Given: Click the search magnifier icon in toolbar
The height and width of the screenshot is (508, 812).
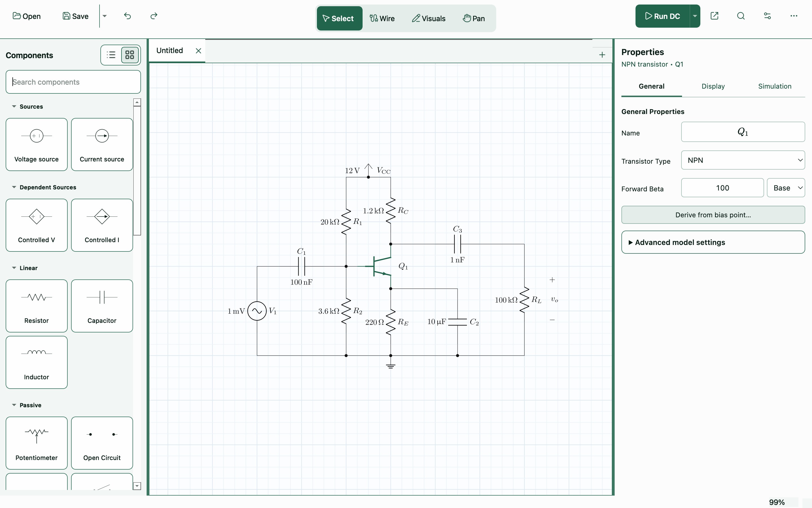Looking at the screenshot, I should pyautogui.click(x=741, y=16).
